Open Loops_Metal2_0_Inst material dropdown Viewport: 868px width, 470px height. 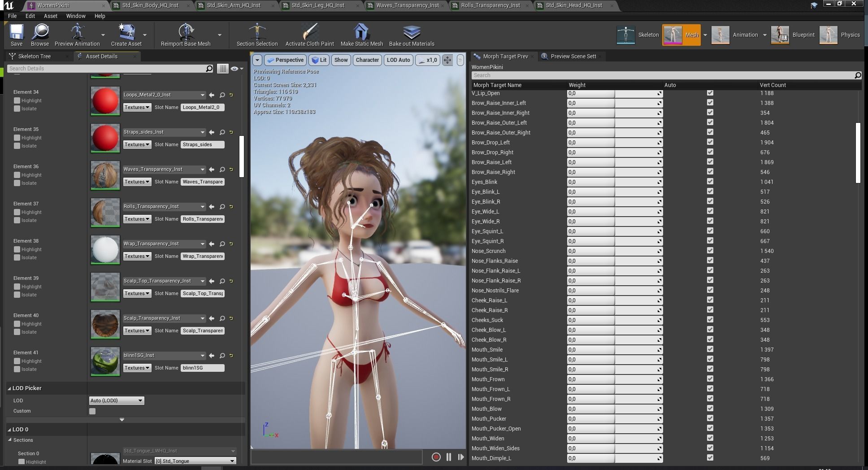pos(164,95)
